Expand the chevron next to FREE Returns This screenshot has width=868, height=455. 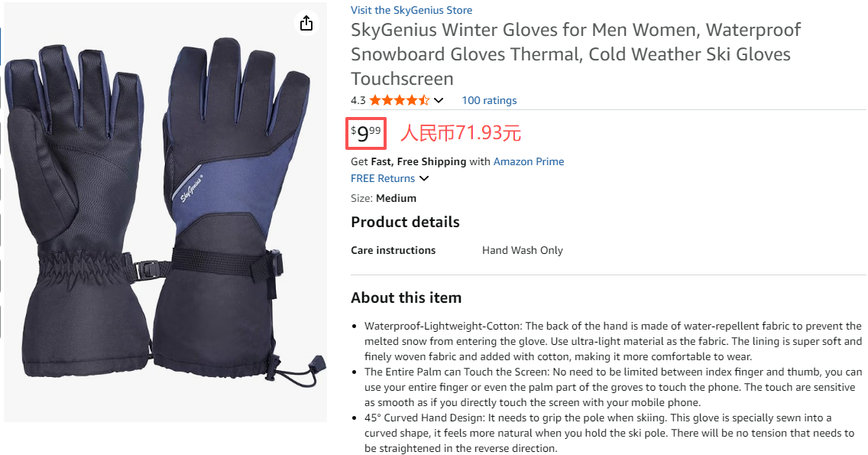(x=424, y=178)
